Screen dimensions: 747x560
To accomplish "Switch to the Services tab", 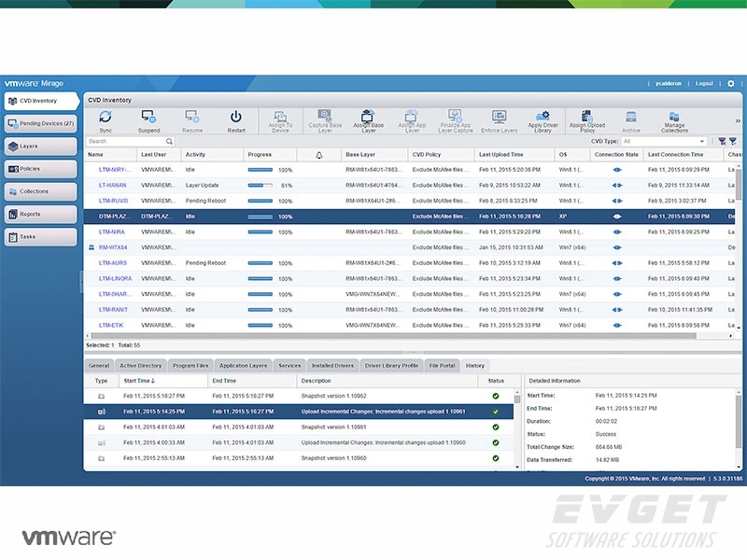I will pos(289,366).
